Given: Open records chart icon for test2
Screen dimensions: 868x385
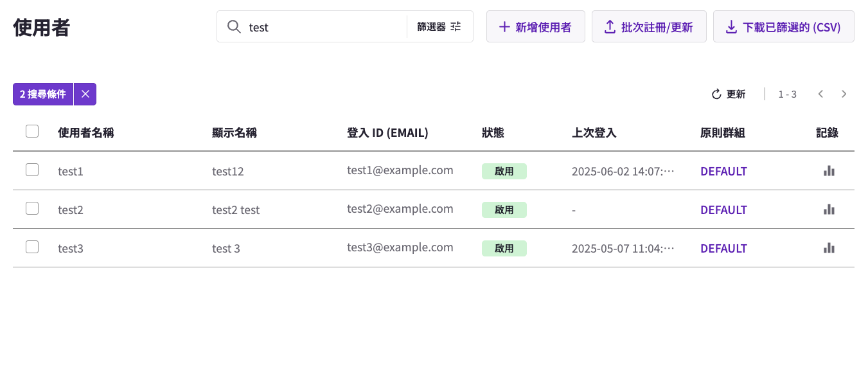Looking at the screenshot, I should pos(829,210).
